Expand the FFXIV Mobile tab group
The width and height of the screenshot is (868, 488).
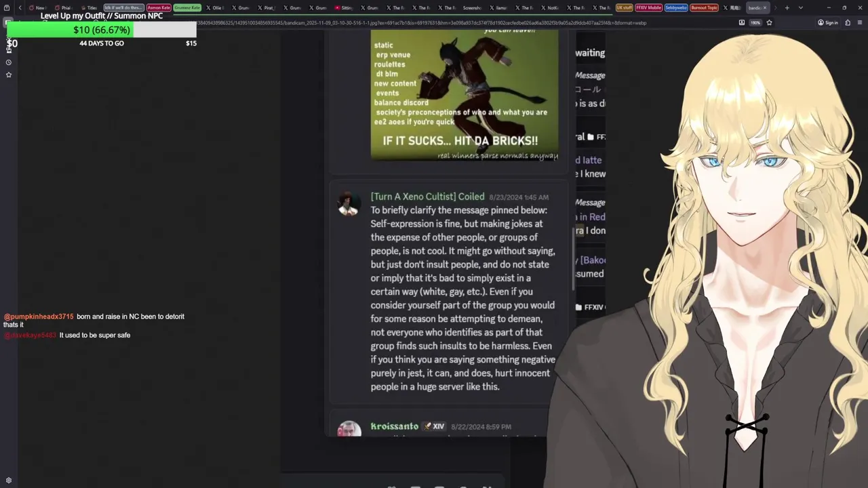click(x=648, y=7)
